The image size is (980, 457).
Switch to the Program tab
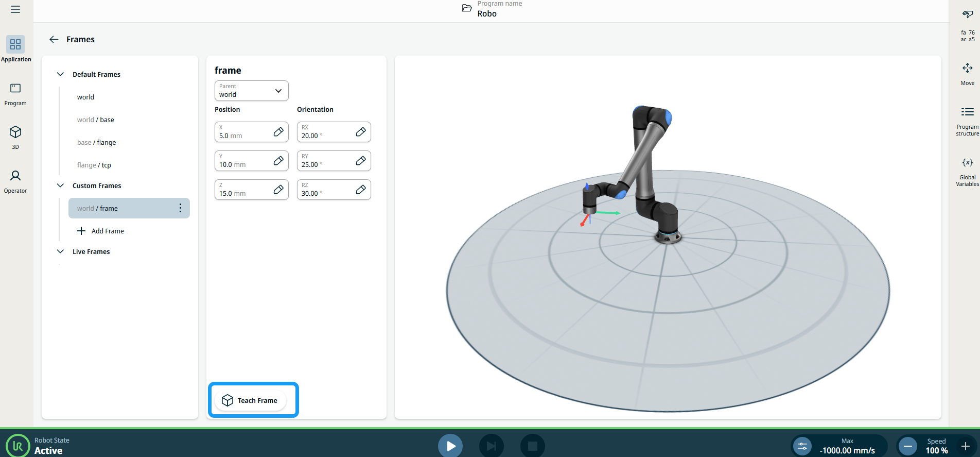click(x=15, y=94)
